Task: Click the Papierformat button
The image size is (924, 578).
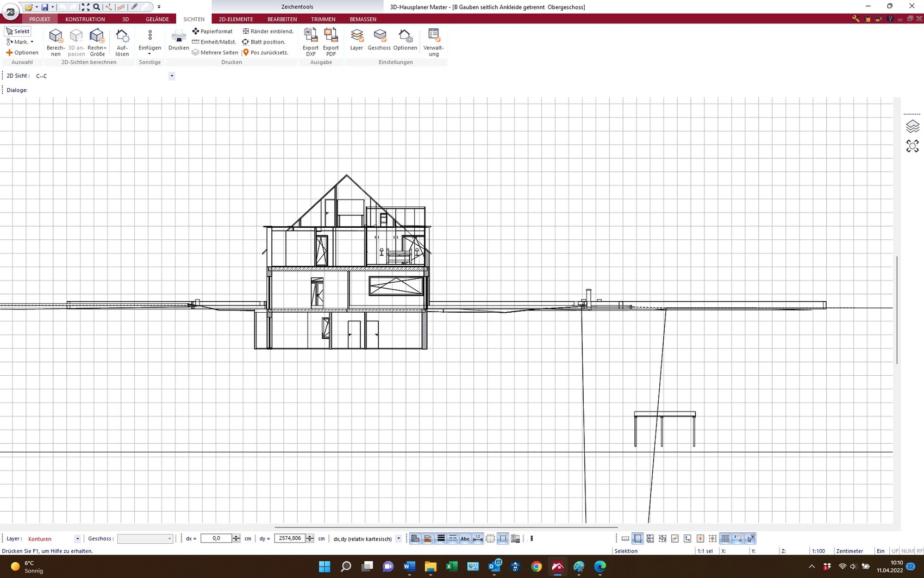Action: pos(212,32)
